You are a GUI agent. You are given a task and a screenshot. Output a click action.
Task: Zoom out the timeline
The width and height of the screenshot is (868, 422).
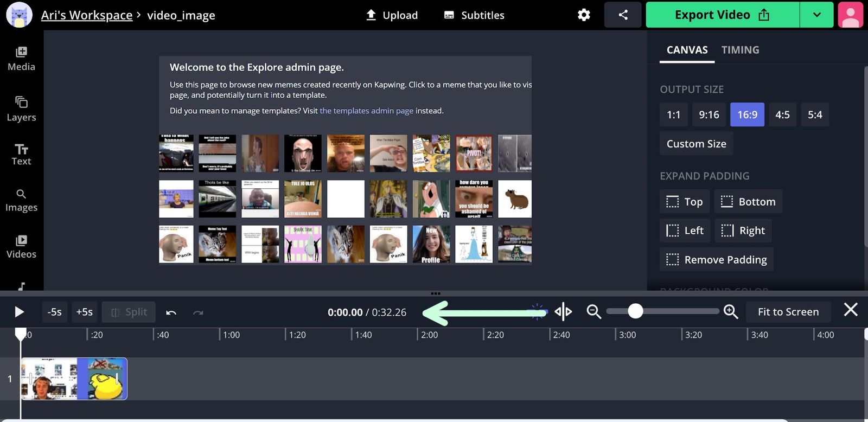point(594,312)
